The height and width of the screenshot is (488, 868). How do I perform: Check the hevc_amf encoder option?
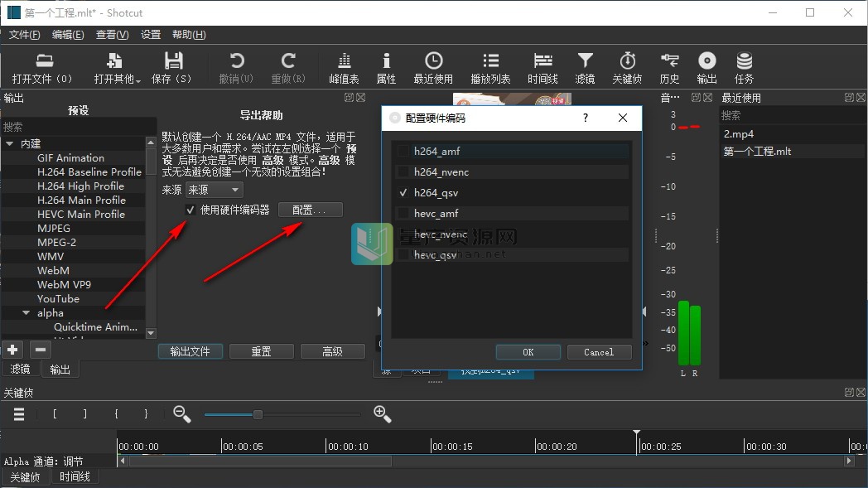(x=403, y=213)
